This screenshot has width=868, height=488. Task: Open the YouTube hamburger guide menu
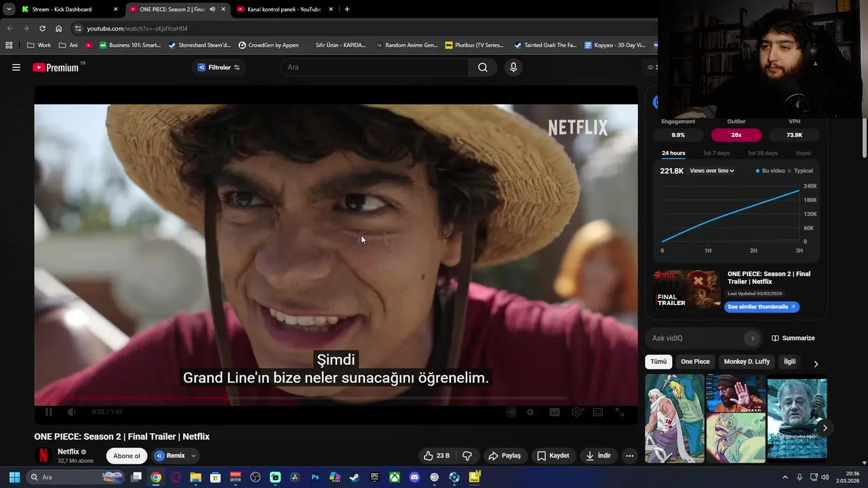(16, 67)
